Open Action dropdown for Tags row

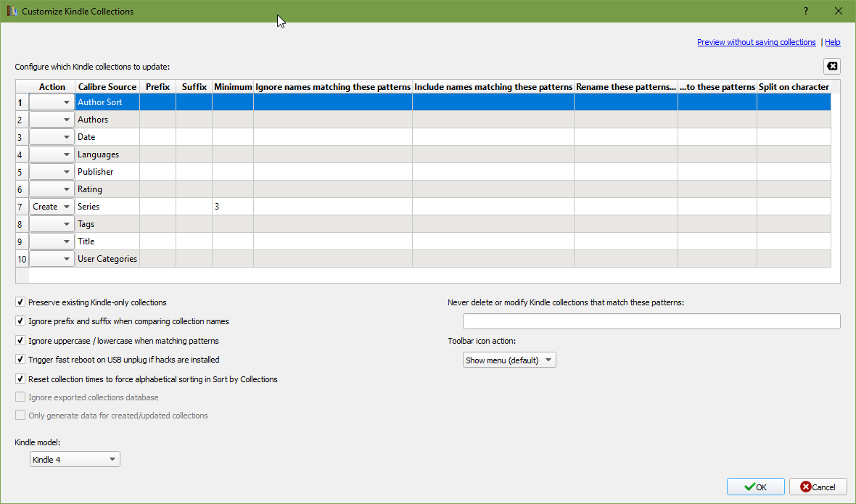coord(52,224)
